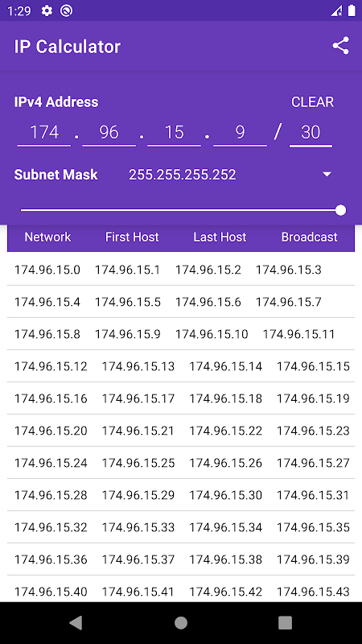362x644 pixels.
Task: Click the subnet prefix slider thumb
Action: [340, 210]
